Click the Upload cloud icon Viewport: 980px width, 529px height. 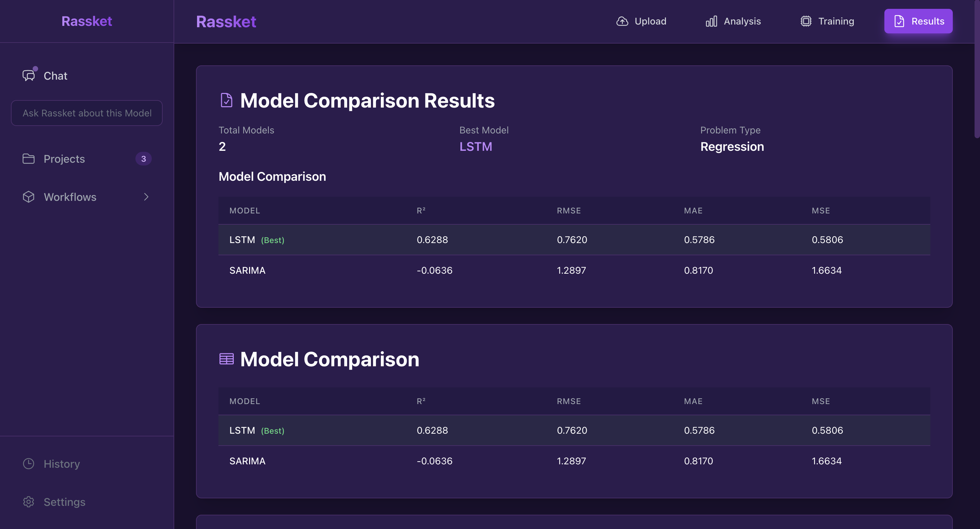[x=622, y=21]
